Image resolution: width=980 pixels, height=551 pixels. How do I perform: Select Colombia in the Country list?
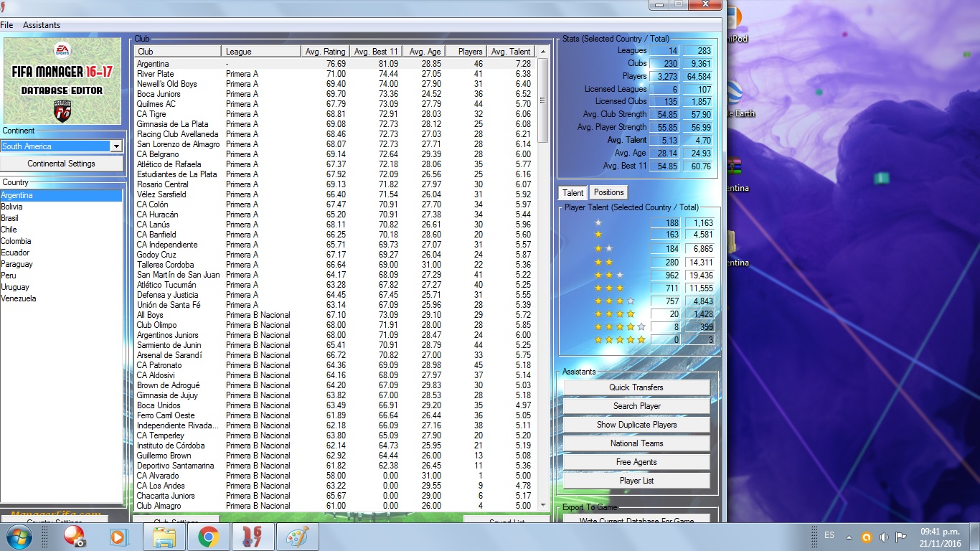point(61,241)
